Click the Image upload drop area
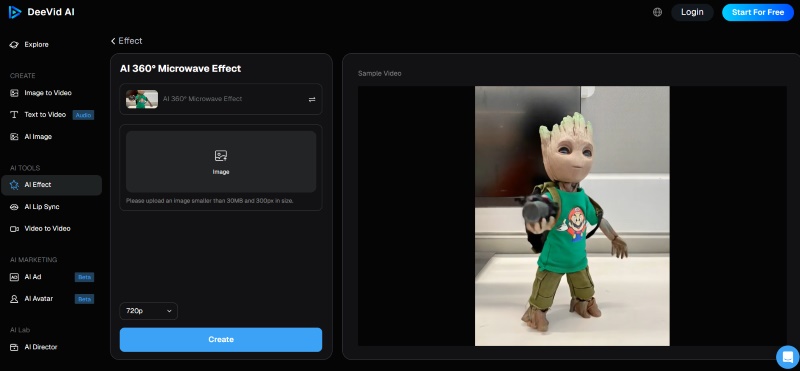The height and width of the screenshot is (371, 800). pyautogui.click(x=221, y=162)
